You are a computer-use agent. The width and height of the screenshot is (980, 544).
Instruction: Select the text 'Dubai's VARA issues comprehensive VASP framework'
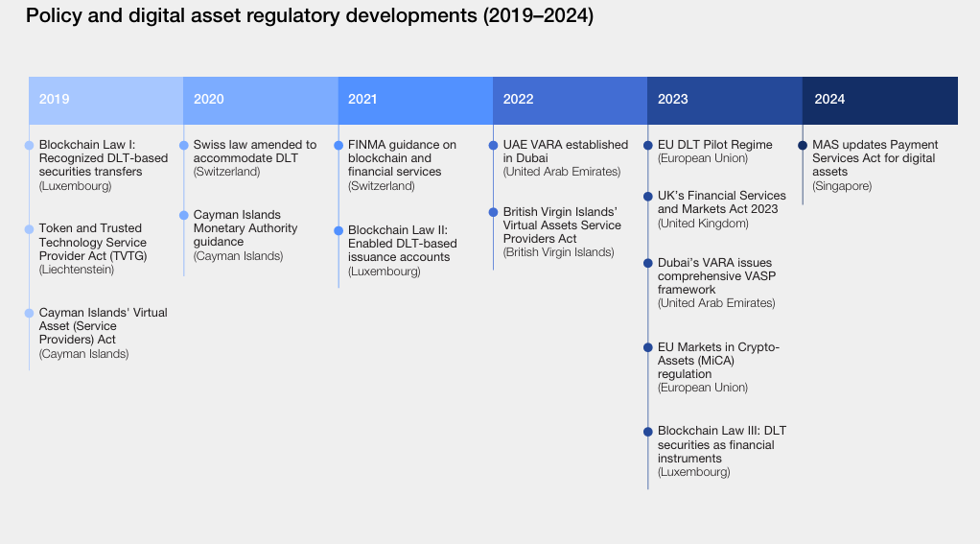(717, 275)
